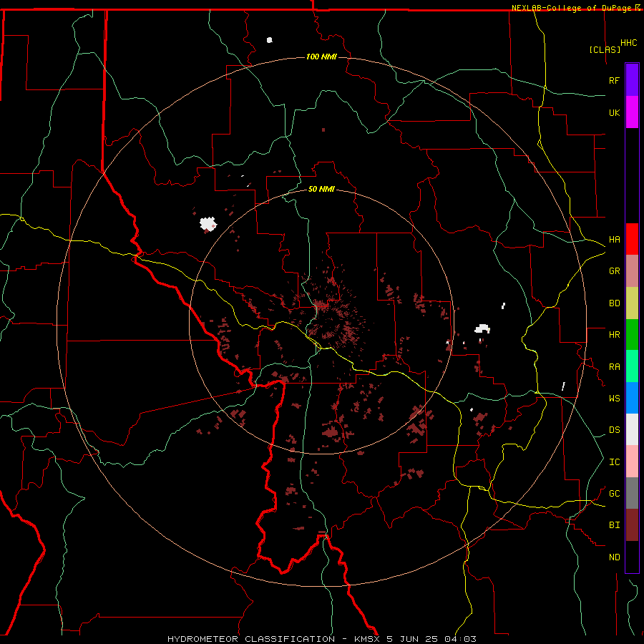Click the 'GR' graupel legend label
This screenshot has width=644, height=644.
point(614,271)
